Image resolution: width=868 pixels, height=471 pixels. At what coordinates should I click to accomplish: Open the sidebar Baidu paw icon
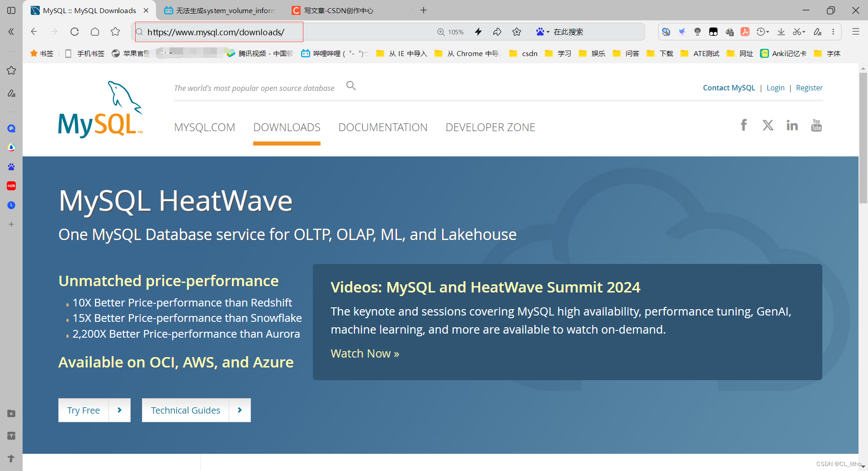(x=11, y=167)
